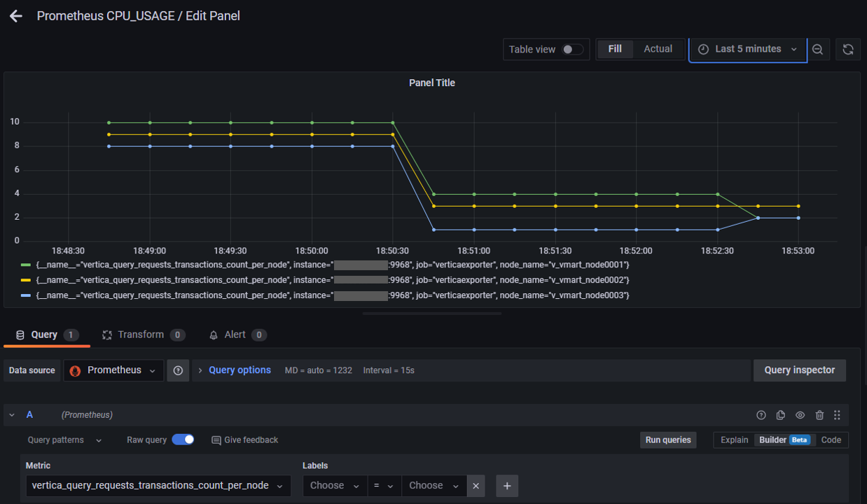Screen dimensions: 867x504
Task: Duplicate query A icon
Action: click(x=781, y=415)
